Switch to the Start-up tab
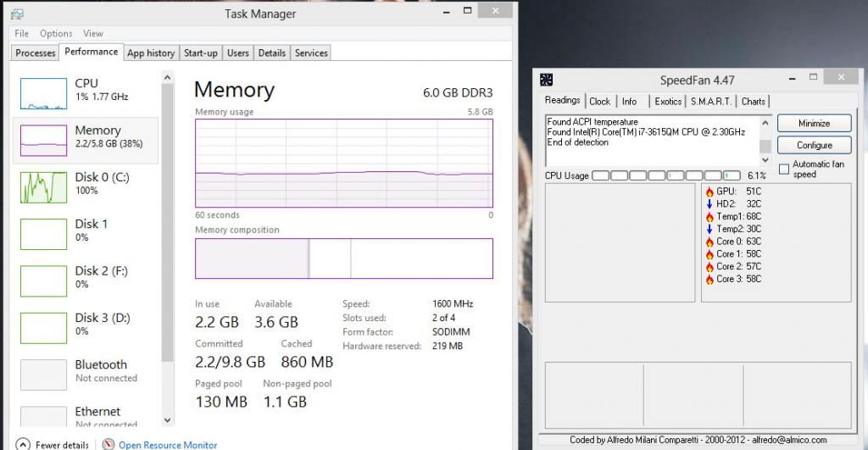Viewport: 868px width, 450px height. (200, 53)
